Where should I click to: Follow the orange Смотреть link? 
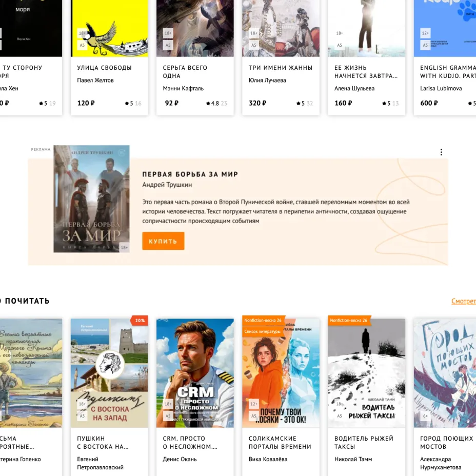click(464, 301)
